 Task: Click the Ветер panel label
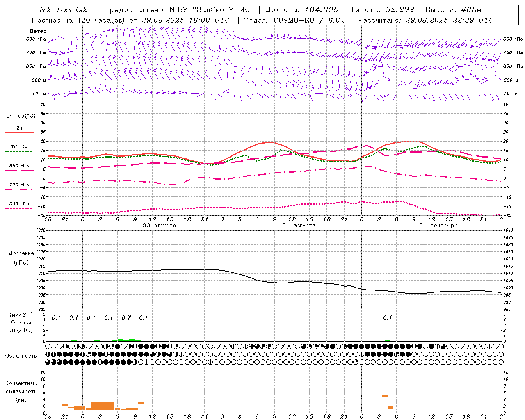click(x=38, y=31)
